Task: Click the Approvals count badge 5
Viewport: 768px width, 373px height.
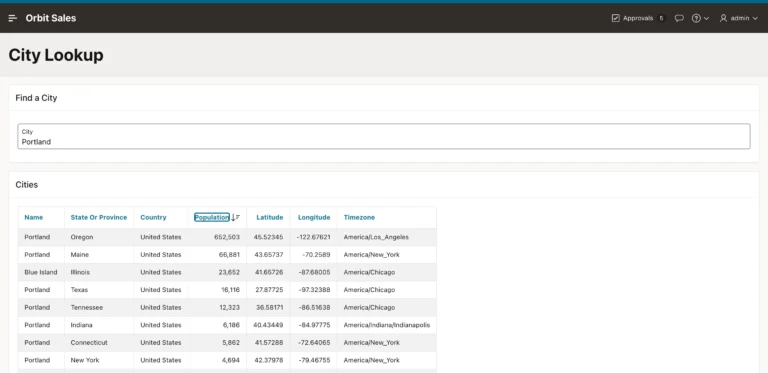Action: pyautogui.click(x=661, y=18)
